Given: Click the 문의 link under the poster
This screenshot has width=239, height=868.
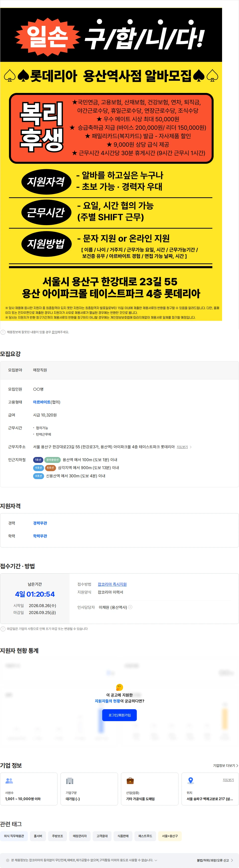Looking at the screenshot, I should pyautogui.click(x=54, y=332).
